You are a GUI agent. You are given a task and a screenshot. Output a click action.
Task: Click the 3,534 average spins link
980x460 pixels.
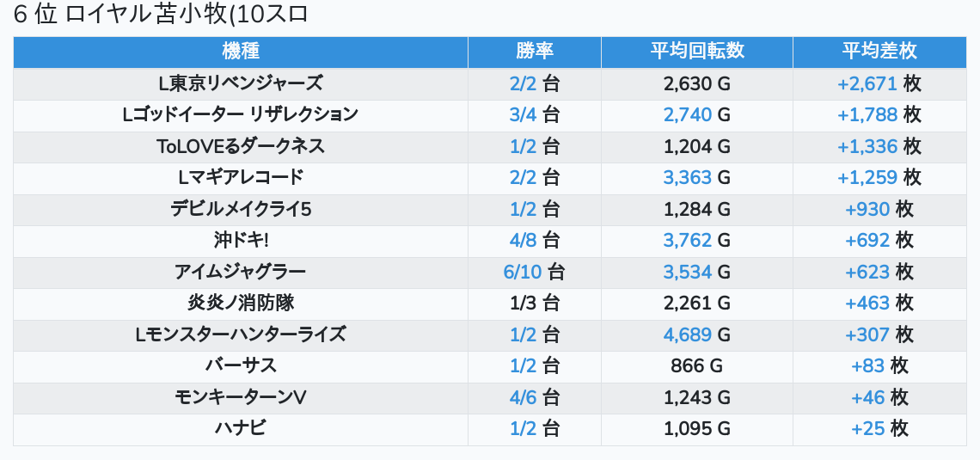688,272
